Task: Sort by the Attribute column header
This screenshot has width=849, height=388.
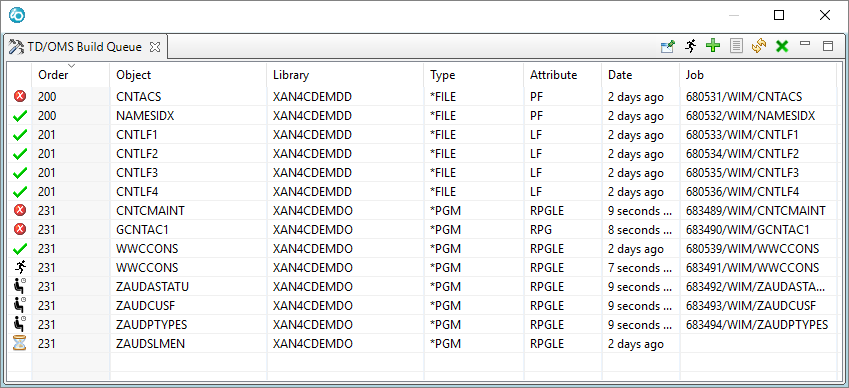Action: pyautogui.click(x=563, y=75)
